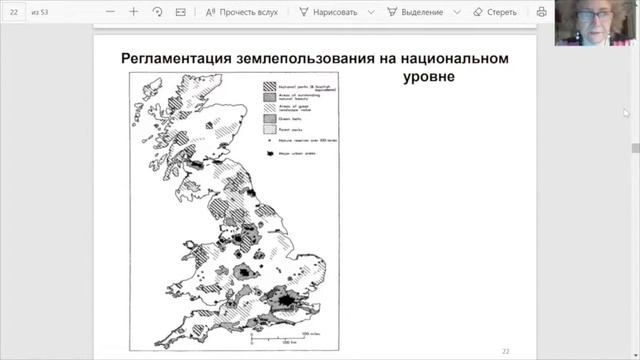This screenshot has height=360, width=640.
Task: Click the vertical scrollbar thumb on the right
Action: (x=636, y=148)
